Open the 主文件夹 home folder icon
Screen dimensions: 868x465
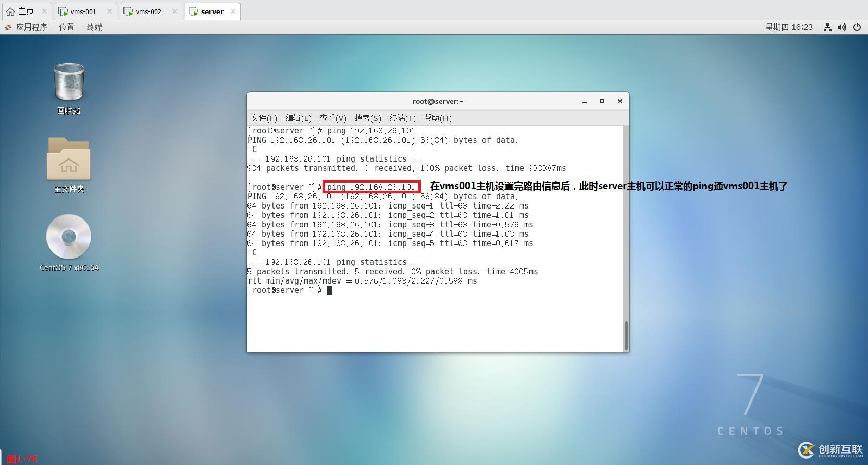69,159
